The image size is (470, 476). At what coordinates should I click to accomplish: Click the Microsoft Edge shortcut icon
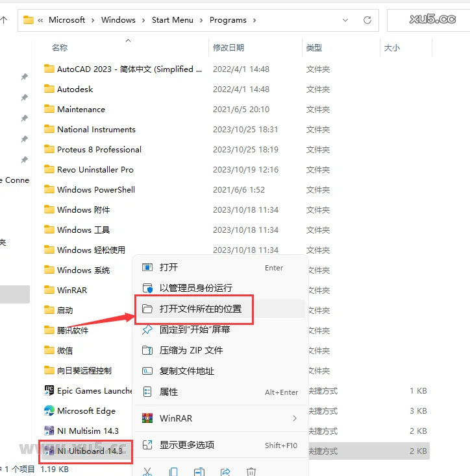coord(49,411)
